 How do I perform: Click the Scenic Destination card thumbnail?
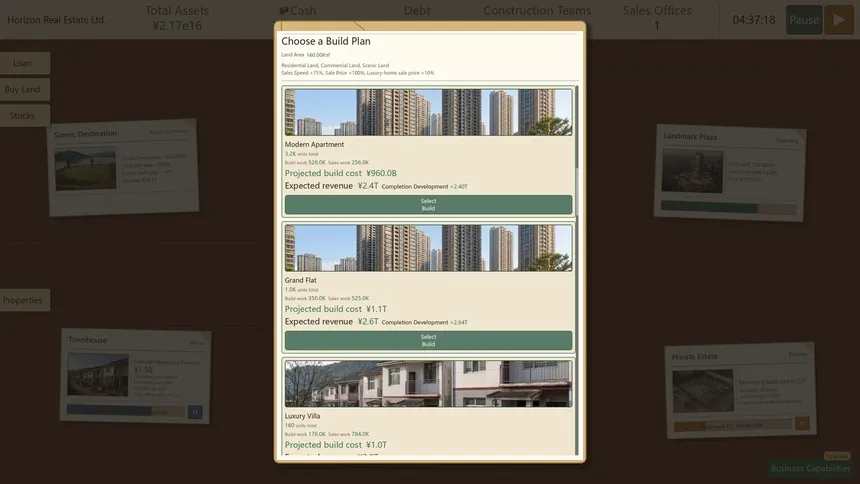click(86, 168)
